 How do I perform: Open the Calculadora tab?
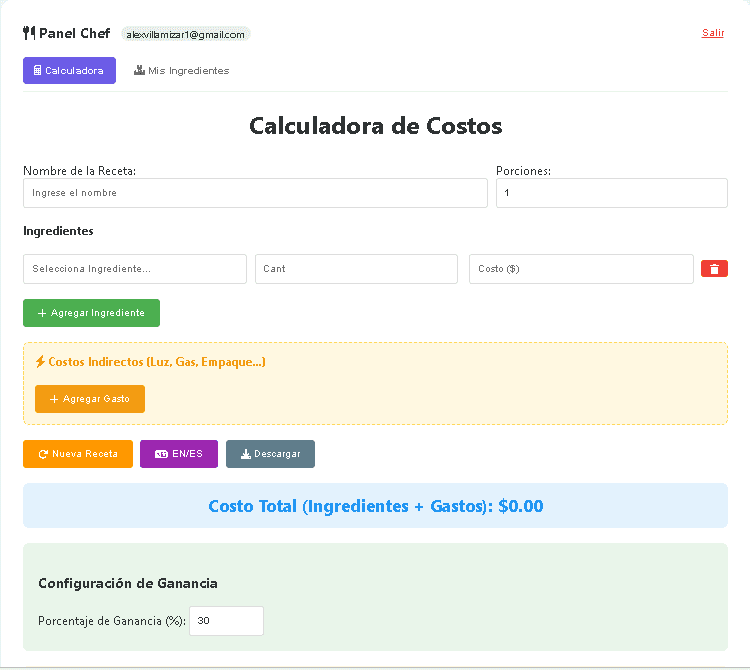click(x=69, y=70)
